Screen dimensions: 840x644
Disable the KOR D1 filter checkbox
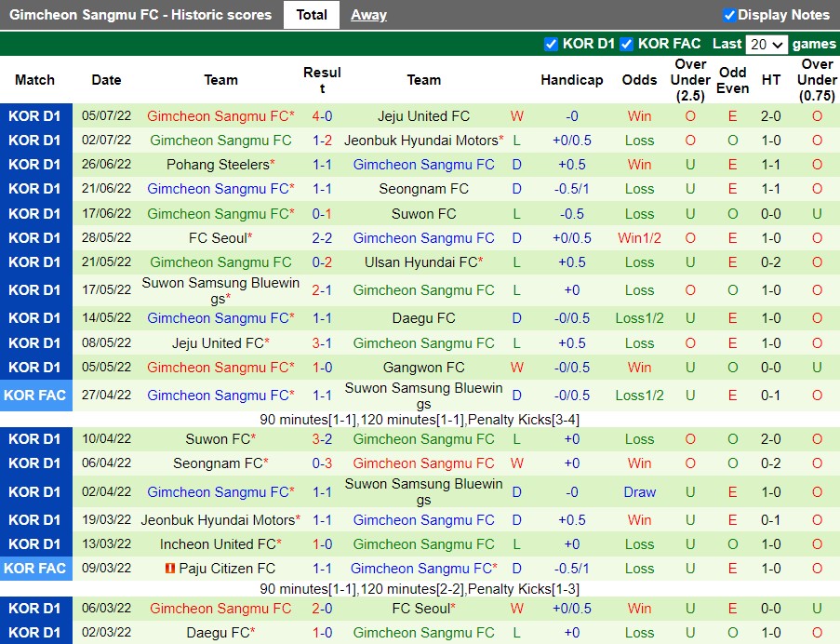(551, 44)
